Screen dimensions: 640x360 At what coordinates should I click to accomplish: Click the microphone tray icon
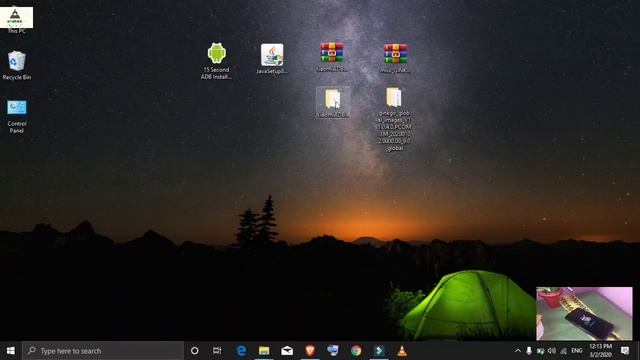[529, 351]
